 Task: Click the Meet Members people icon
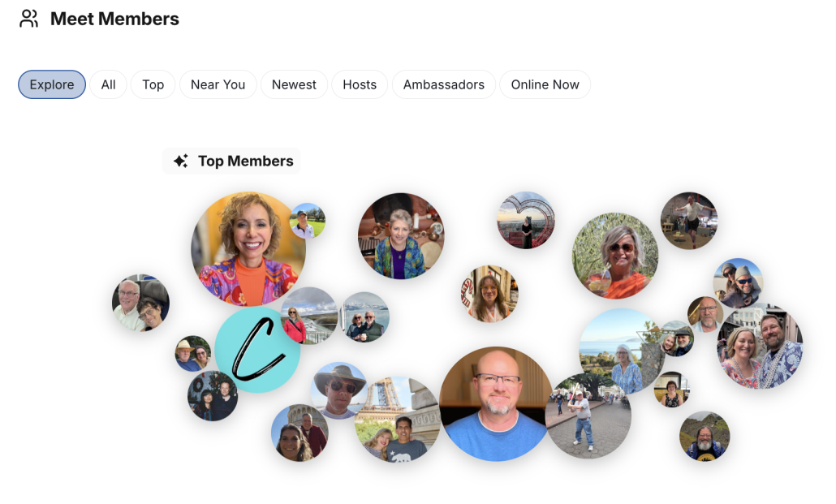coord(28,19)
